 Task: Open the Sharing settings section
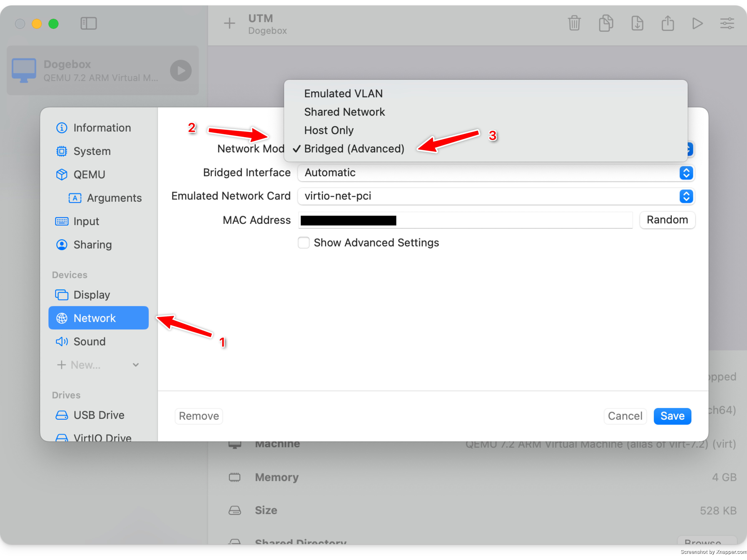pos(98,245)
